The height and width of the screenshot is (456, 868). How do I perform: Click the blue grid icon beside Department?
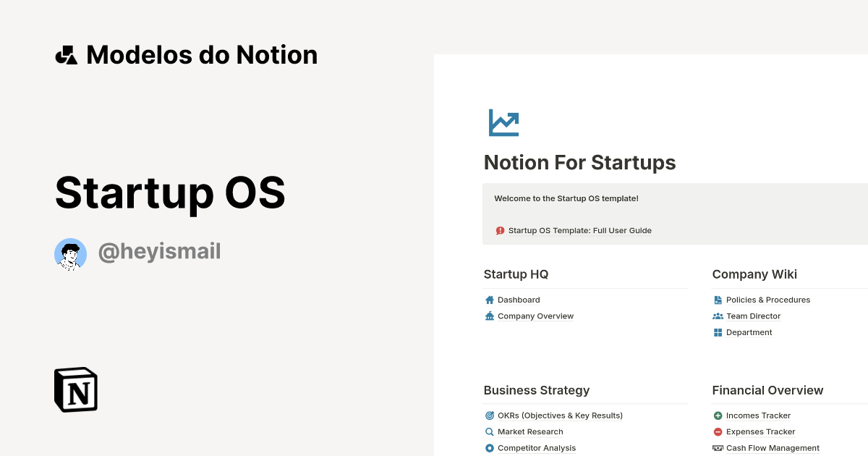point(718,332)
